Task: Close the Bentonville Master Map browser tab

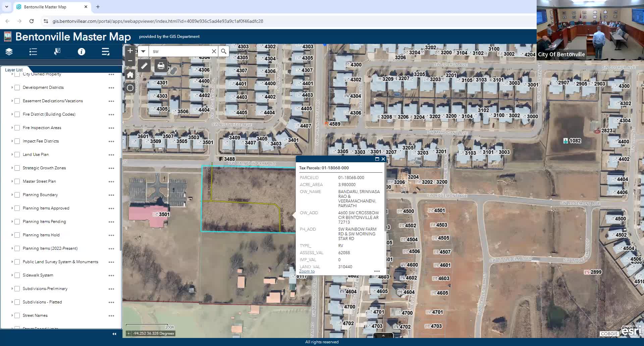Action: [86, 7]
